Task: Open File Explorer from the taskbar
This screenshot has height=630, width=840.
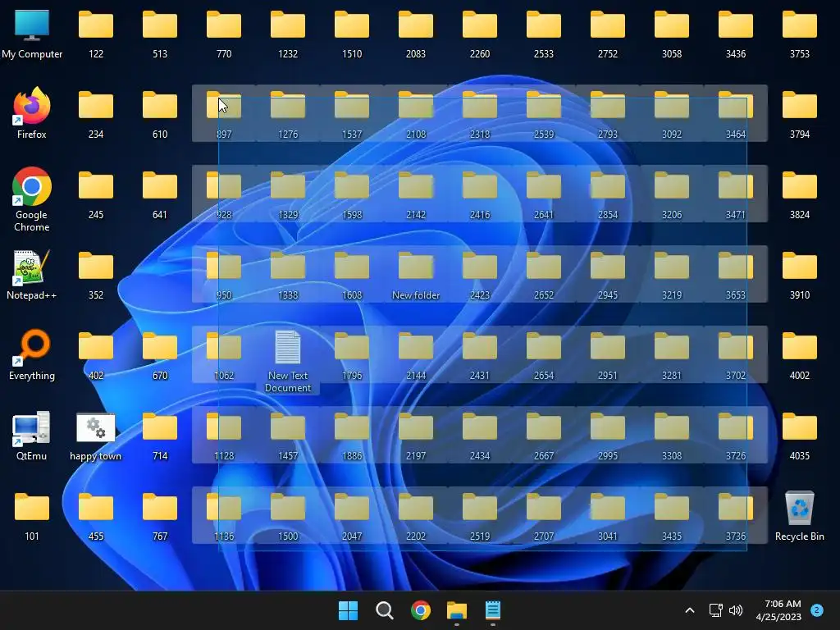Action: click(x=457, y=610)
